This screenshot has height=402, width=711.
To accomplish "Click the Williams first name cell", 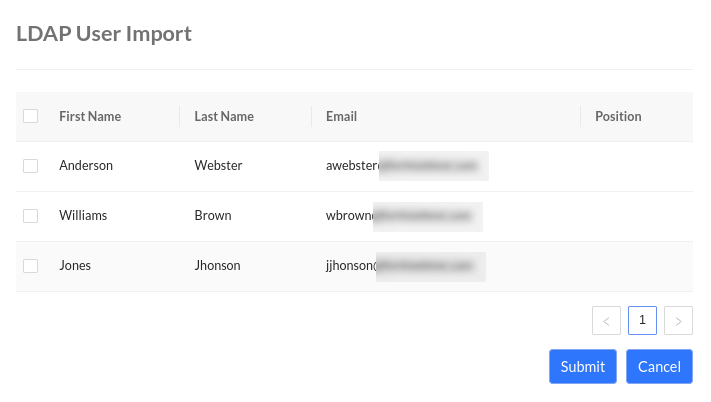I will click(x=83, y=216).
